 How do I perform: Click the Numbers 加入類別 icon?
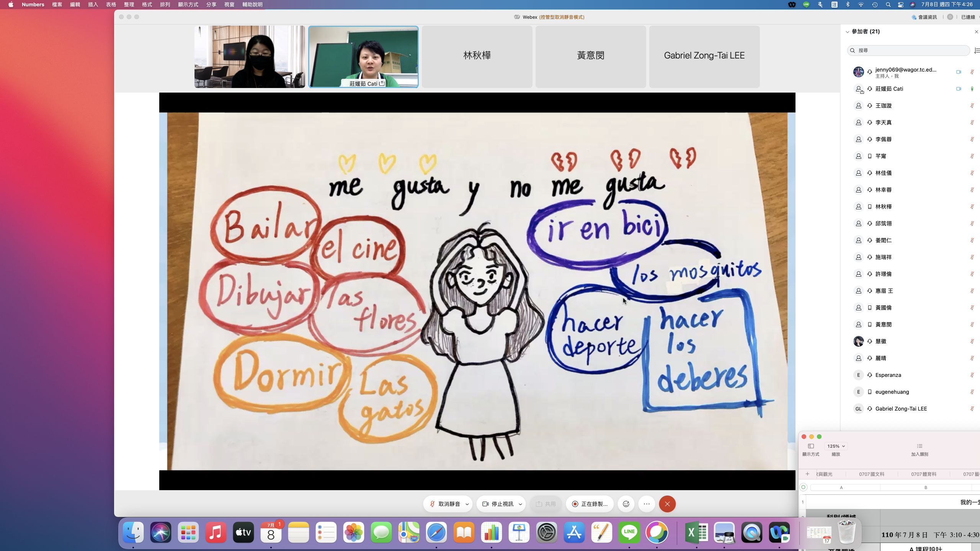920,446
